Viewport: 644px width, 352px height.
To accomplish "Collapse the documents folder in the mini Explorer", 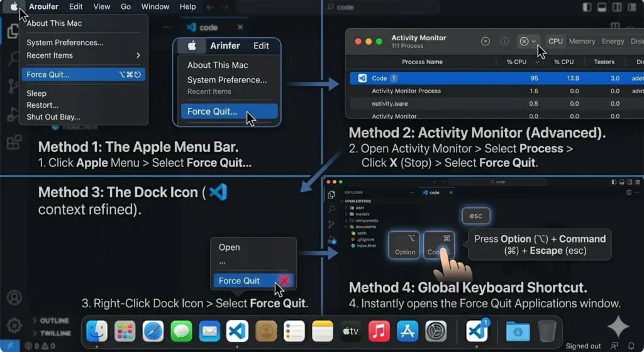I will pyautogui.click(x=360, y=227).
